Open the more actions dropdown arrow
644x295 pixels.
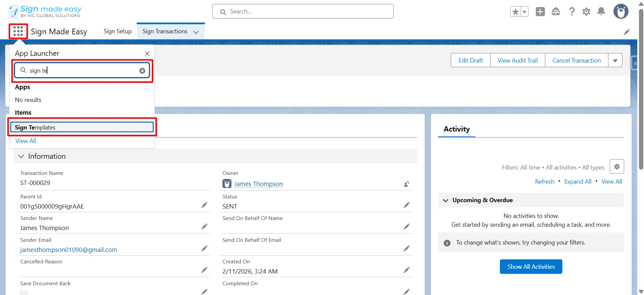(x=615, y=61)
